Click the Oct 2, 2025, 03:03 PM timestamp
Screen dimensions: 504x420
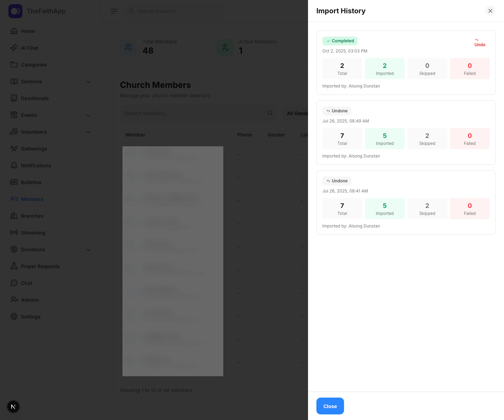[345, 51]
